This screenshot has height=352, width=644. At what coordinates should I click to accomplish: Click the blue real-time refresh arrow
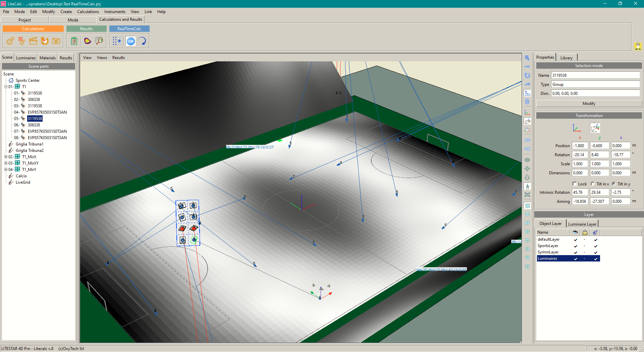coord(142,41)
